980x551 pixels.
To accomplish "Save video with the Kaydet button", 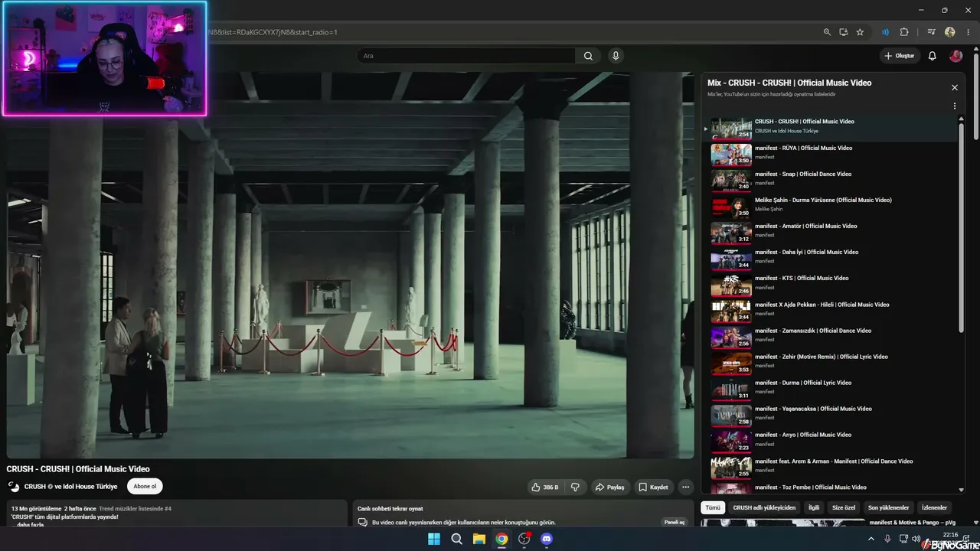I will [x=654, y=487].
